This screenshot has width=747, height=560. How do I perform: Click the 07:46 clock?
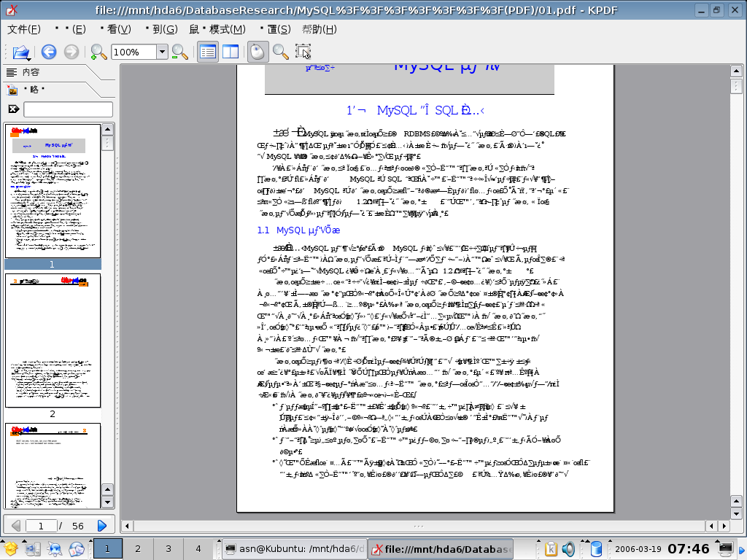tap(689, 549)
